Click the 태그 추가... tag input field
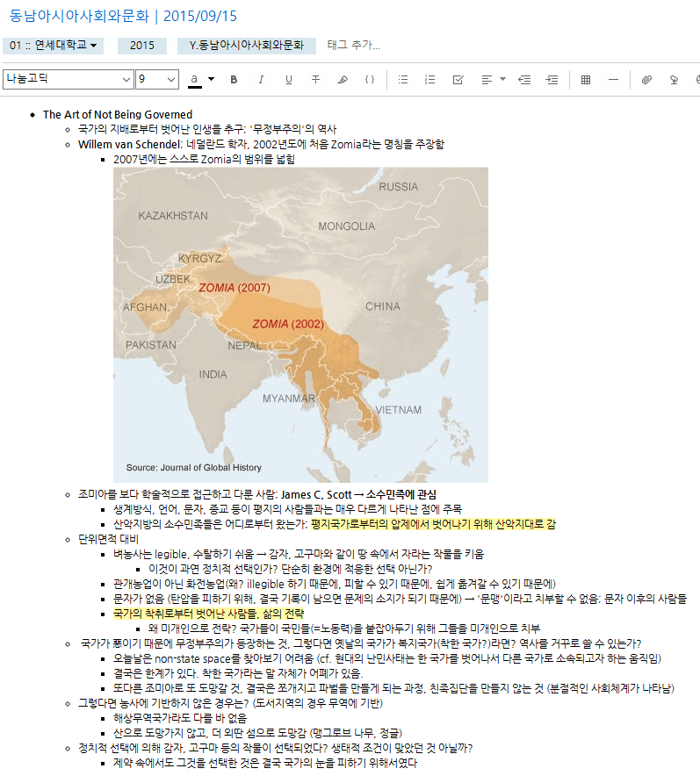Screen dimensions: 700x783 354,46
